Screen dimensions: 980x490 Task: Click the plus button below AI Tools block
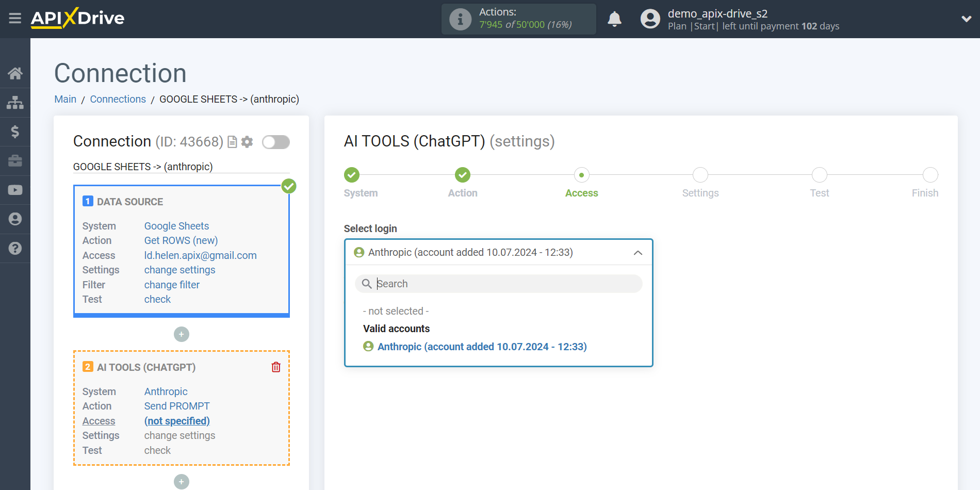182,482
